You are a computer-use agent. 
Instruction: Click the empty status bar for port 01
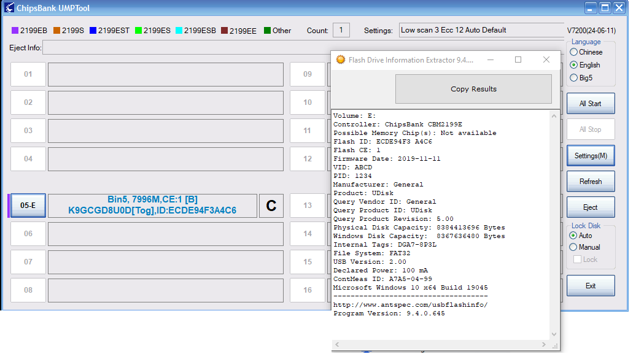166,74
